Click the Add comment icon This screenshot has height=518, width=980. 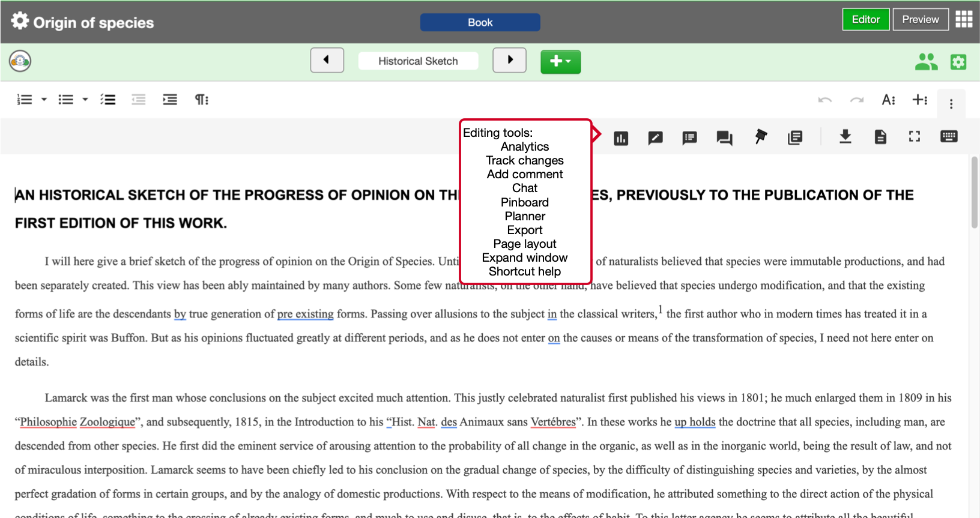click(689, 138)
